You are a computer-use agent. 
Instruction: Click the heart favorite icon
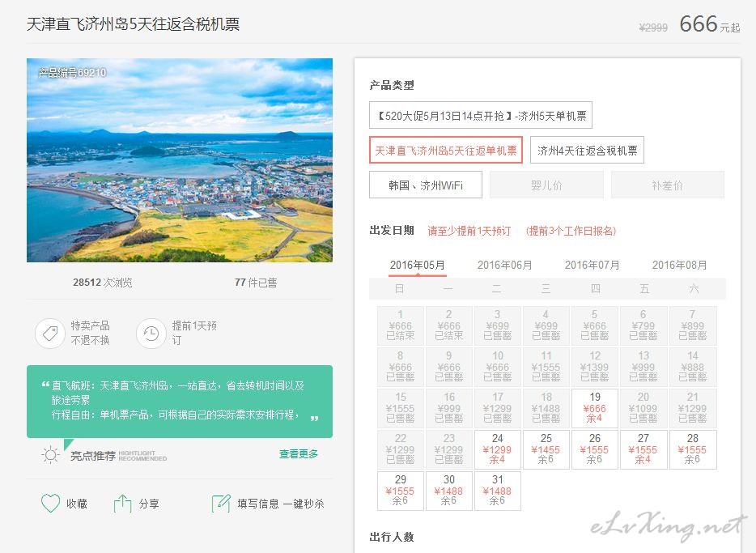tap(51, 504)
